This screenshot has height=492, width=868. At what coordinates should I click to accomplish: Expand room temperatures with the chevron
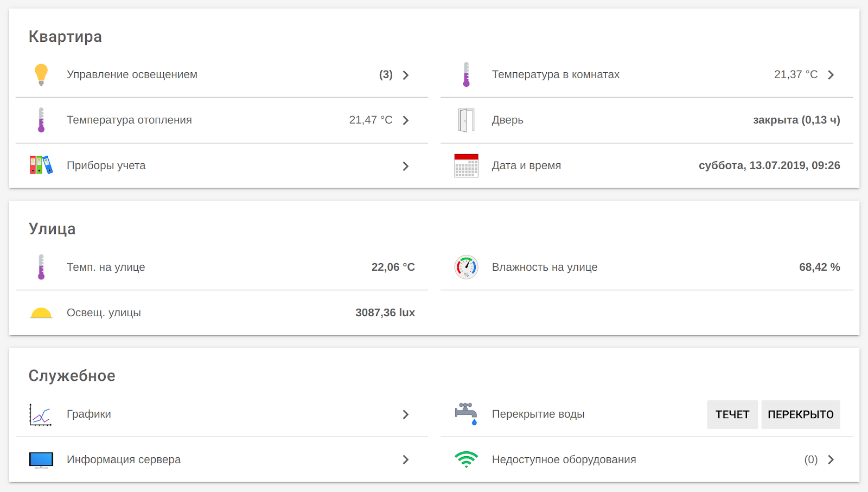(831, 75)
